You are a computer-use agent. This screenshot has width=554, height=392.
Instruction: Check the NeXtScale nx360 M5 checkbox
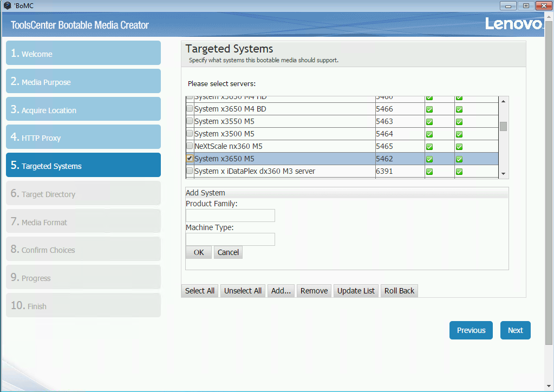(x=190, y=146)
